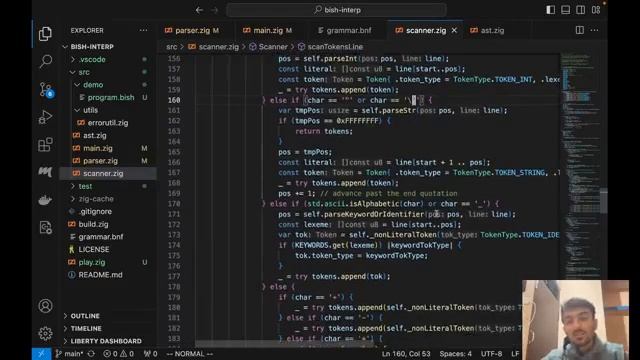Collapse the src folder
The height and width of the screenshot is (360, 640).
pyautogui.click(x=84, y=72)
